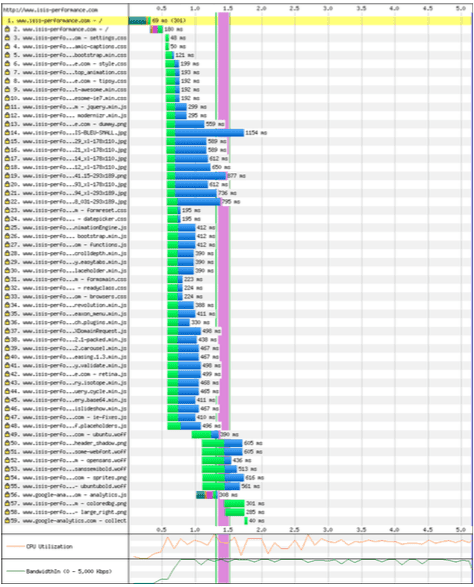Select highlighted row 1 www.isis-performance.com

tap(237, 21)
